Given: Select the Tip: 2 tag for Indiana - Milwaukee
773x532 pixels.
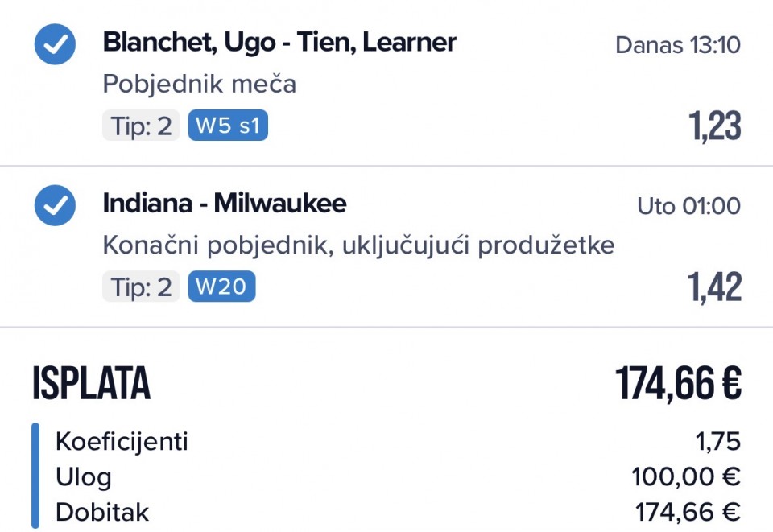Looking at the screenshot, I should click(x=142, y=287).
